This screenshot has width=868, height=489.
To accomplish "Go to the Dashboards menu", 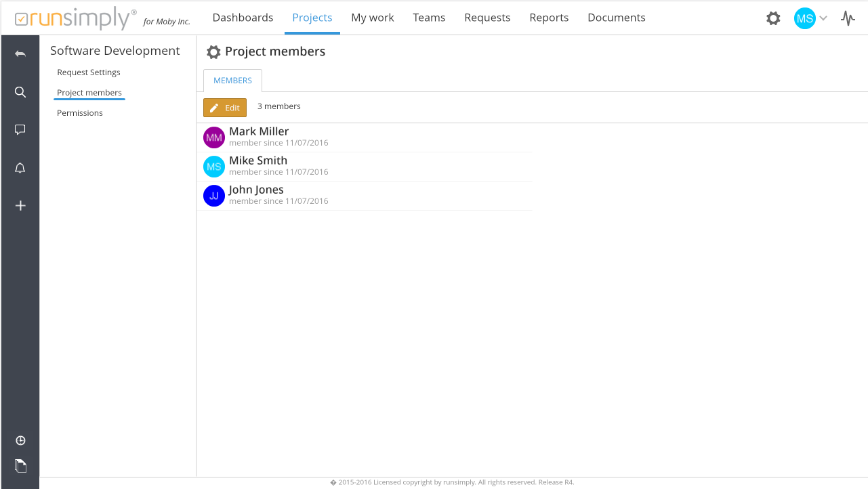I will tap(243, 18).
